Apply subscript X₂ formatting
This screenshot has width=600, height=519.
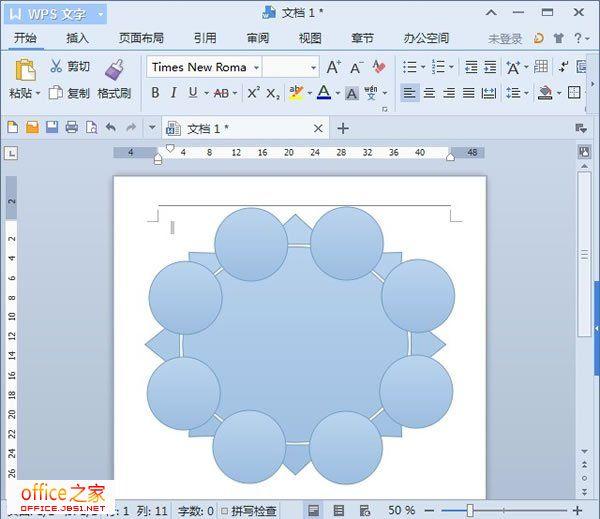point(273,94)
